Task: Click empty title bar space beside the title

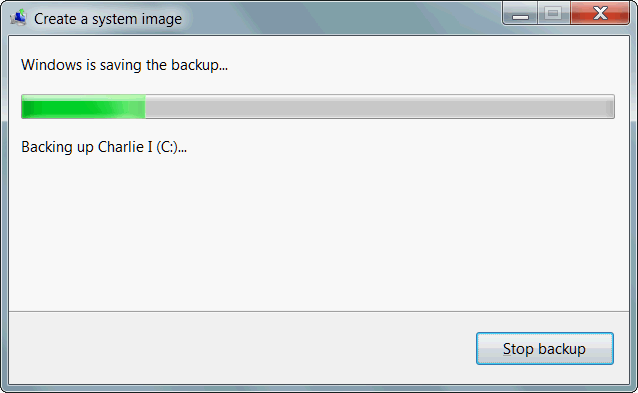Action: [342, 18]
